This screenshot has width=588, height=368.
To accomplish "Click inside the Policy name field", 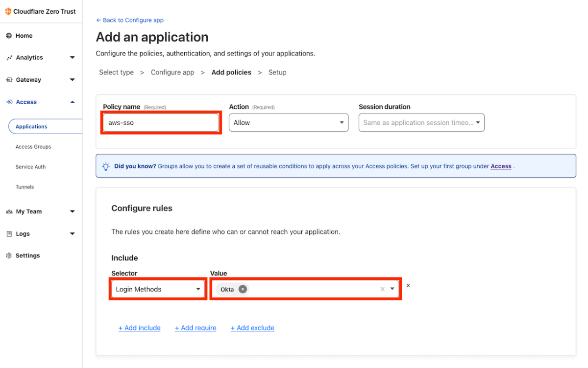I will (161, 122).
